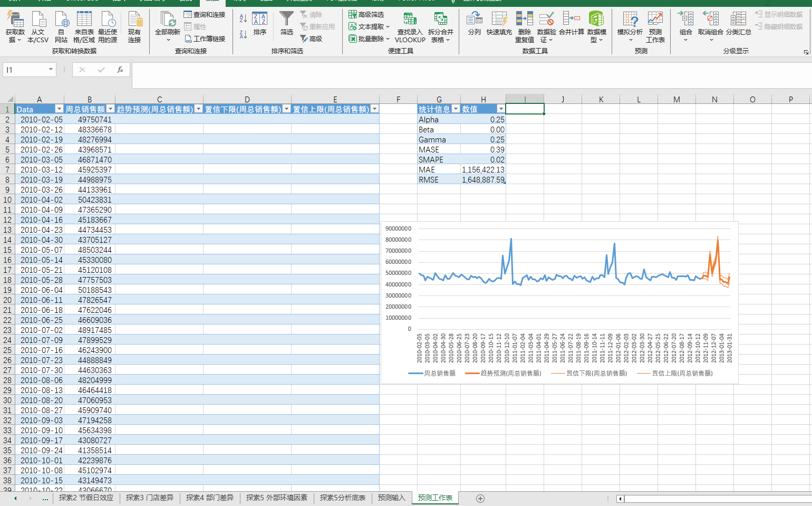Run 快速填充 (Flash Fill)
812x506 pixels.
point(499,24)
